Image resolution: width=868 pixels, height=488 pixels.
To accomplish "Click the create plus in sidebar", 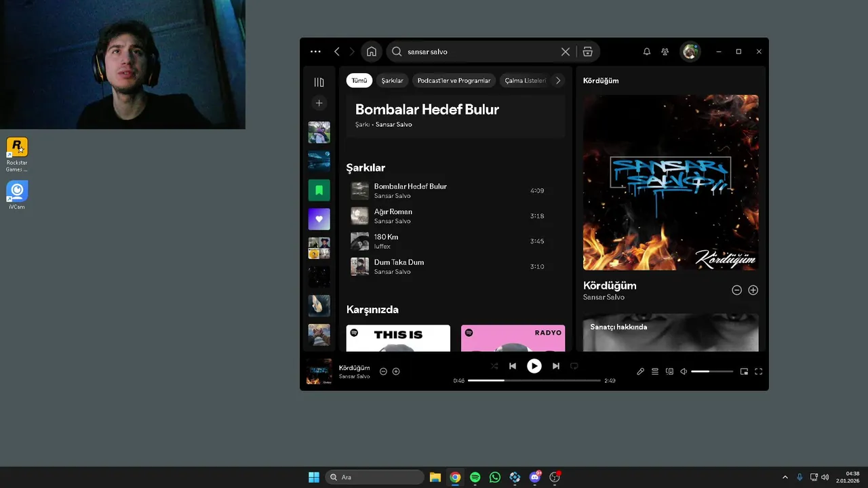I will pyautogui.click(x=319, y=103).
